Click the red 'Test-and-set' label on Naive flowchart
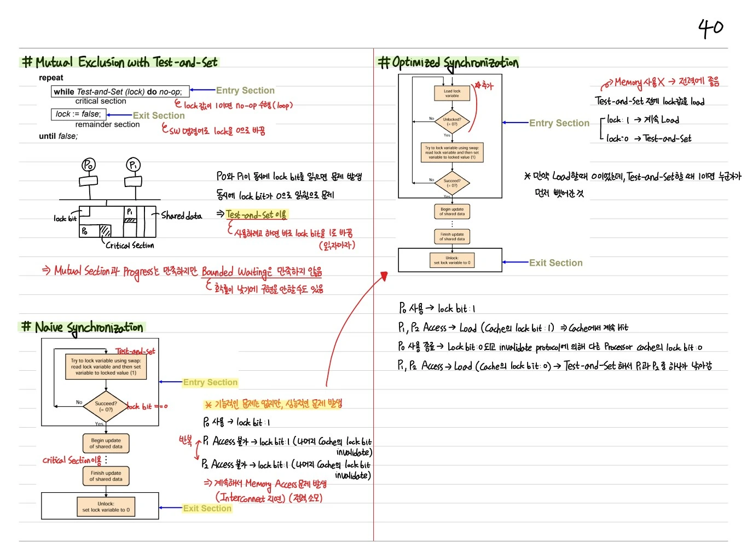The width and height of the screenshot is (747, 560). click(135, 351)
